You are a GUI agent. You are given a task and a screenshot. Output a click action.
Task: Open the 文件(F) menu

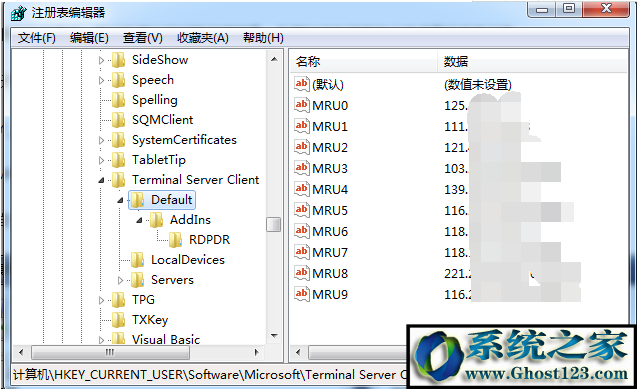(x=37, y=38)
